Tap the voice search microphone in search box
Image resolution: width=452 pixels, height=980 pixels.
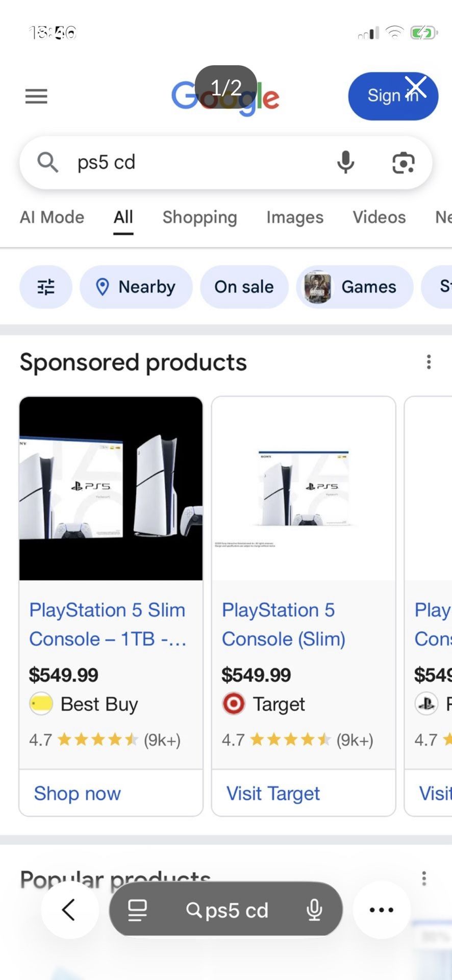tap(345, 162)
